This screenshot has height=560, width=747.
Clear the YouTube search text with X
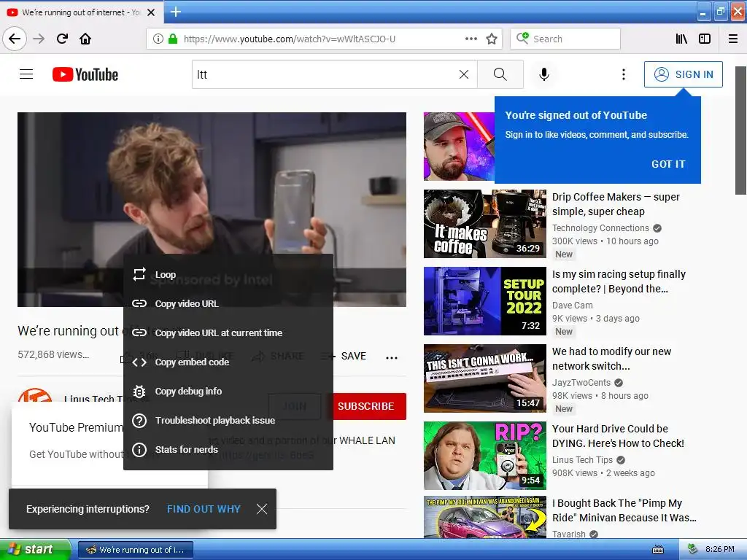[x=463, y=74]
